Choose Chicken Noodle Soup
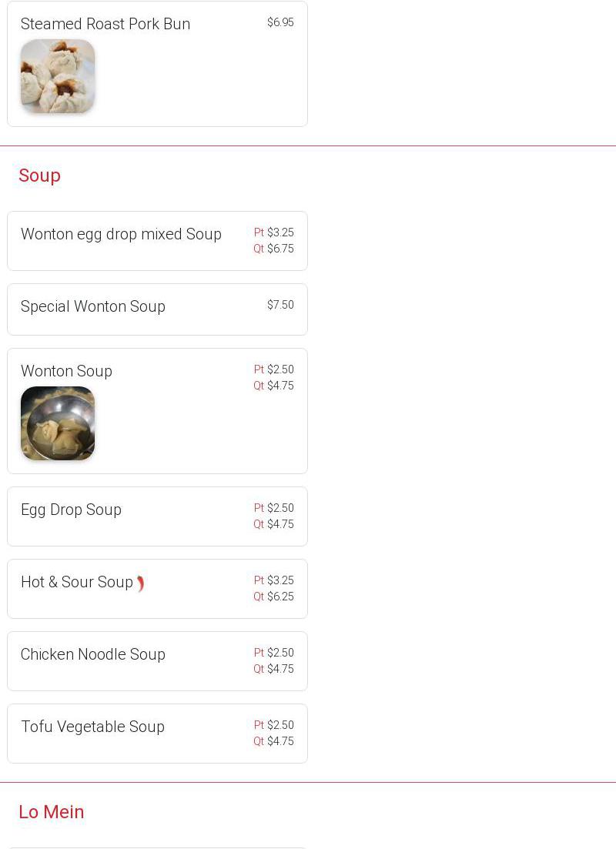Viewport: 616px width, 849px height. (x=93, y=654)
